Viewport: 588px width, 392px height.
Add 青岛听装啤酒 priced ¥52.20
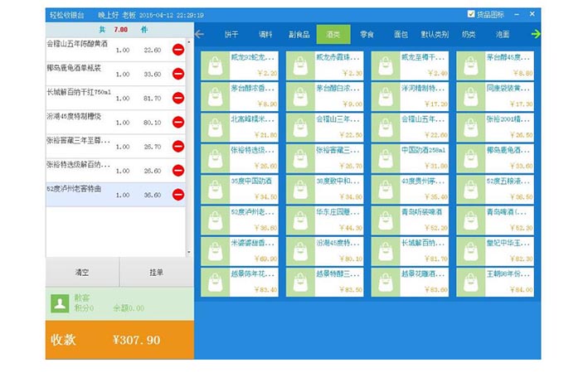pyautogui.click(x=410, y=220)
